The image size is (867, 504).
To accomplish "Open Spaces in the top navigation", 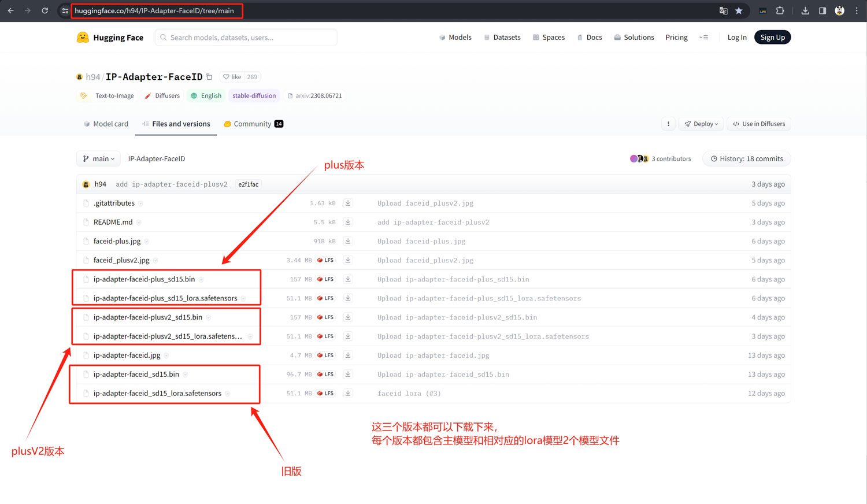I will (549, 38).
